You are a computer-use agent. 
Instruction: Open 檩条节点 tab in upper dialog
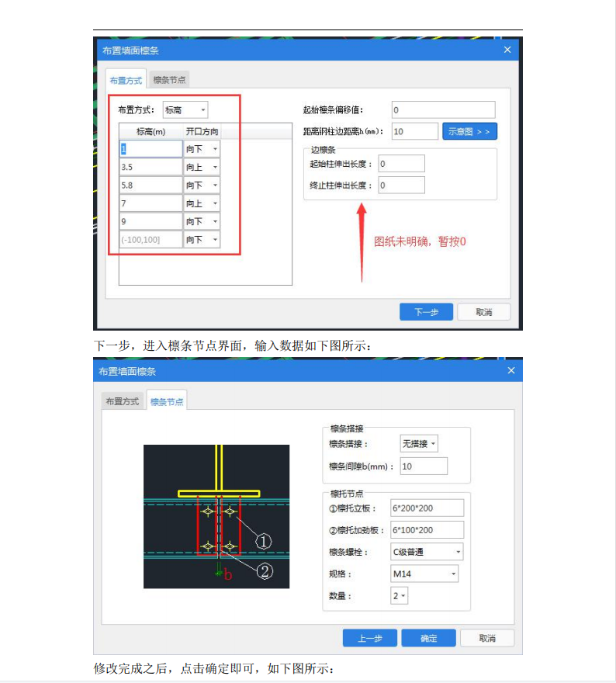click(169, 80)
